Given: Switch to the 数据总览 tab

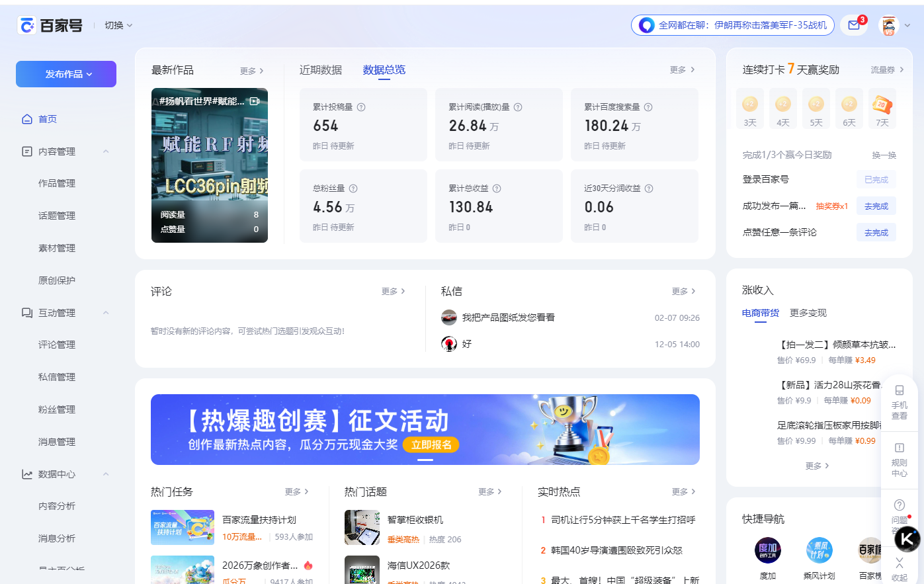Looking at the screenshot, I should [384, 70].
